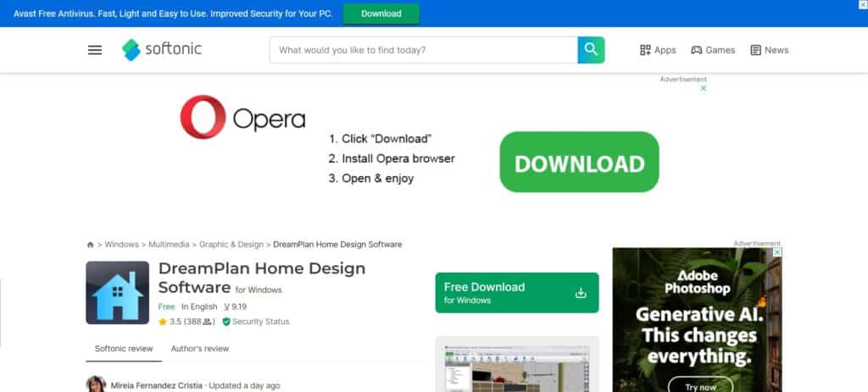The width and height of the screenshot is (868, 392).
Task: Click the rating star icon
Action: click(x=162, y=322)
